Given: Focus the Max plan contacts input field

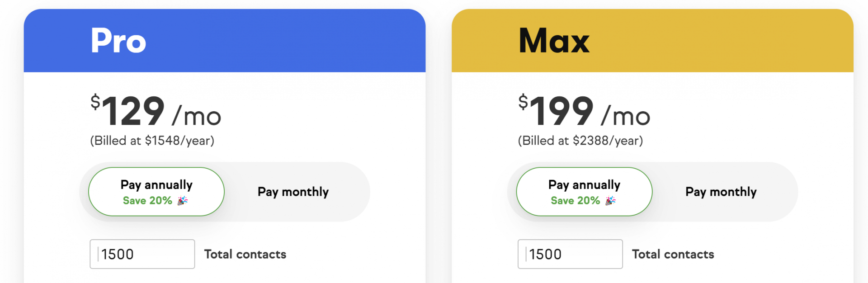Looking at the screenshot, I should coord(570,254).
